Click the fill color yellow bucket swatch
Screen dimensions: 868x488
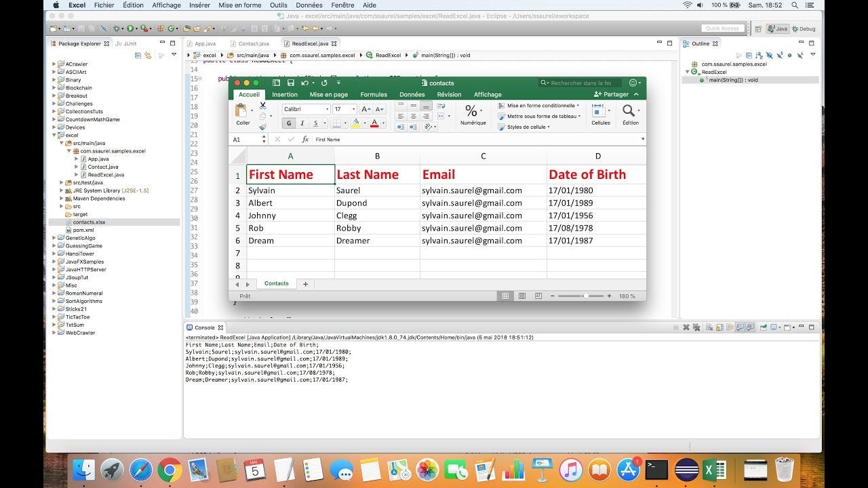coord(355,123)
